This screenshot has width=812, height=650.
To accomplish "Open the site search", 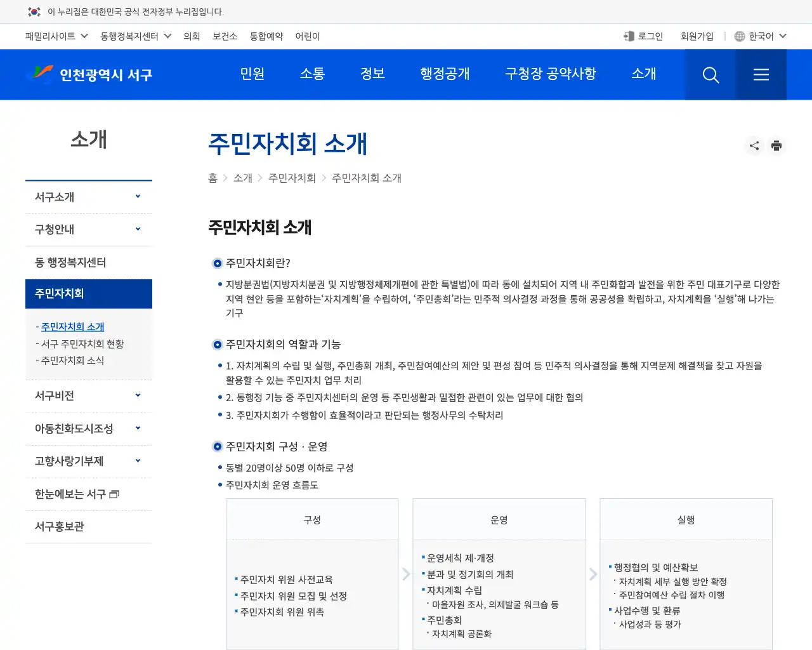I will pyautogui.click(x=710, y=74).
